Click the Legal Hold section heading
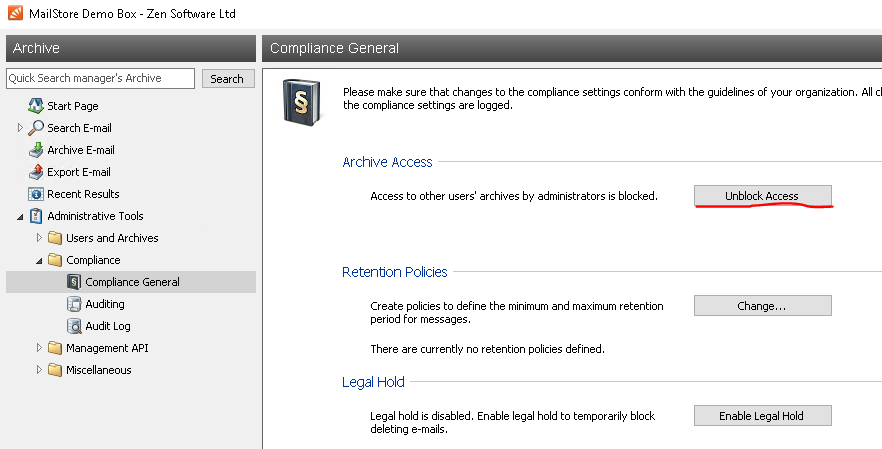 tap(373, 382)
